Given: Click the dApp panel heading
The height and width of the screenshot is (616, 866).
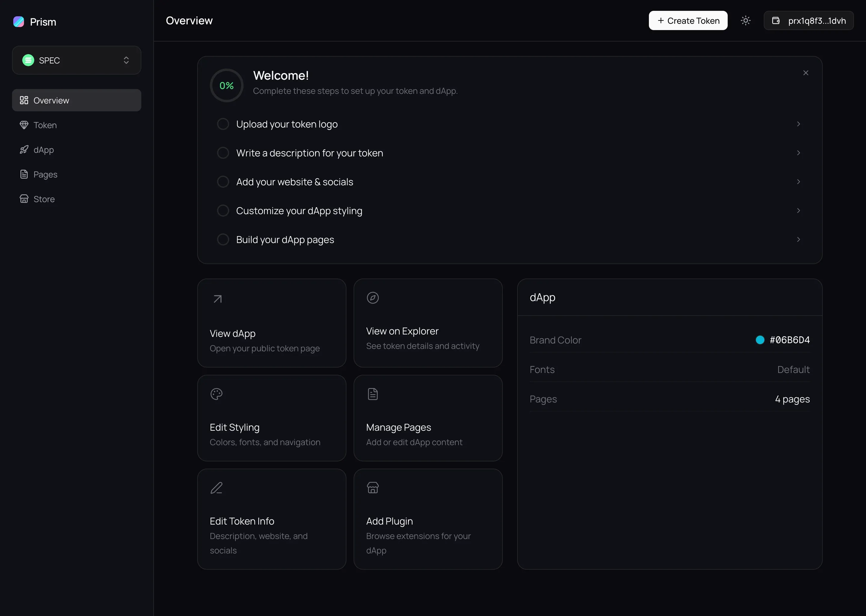Looking at the screenshot, I should click(542, 297).
